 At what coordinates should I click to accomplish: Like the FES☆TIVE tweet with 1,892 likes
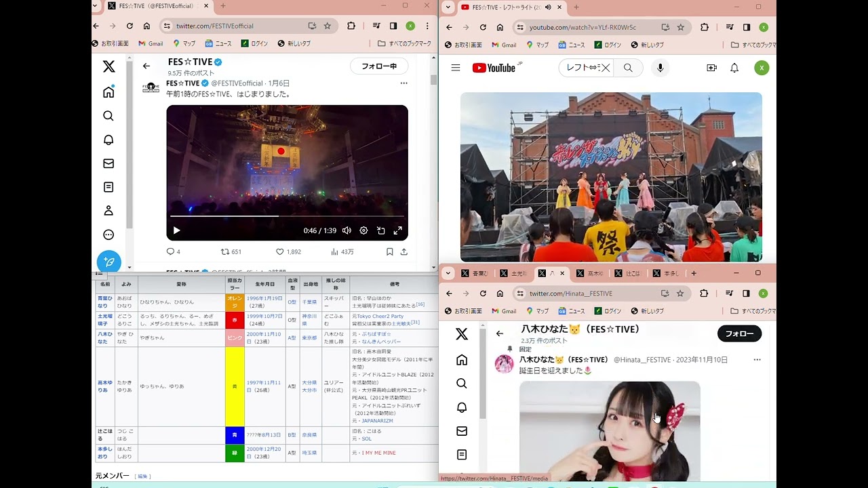point(280,251)
